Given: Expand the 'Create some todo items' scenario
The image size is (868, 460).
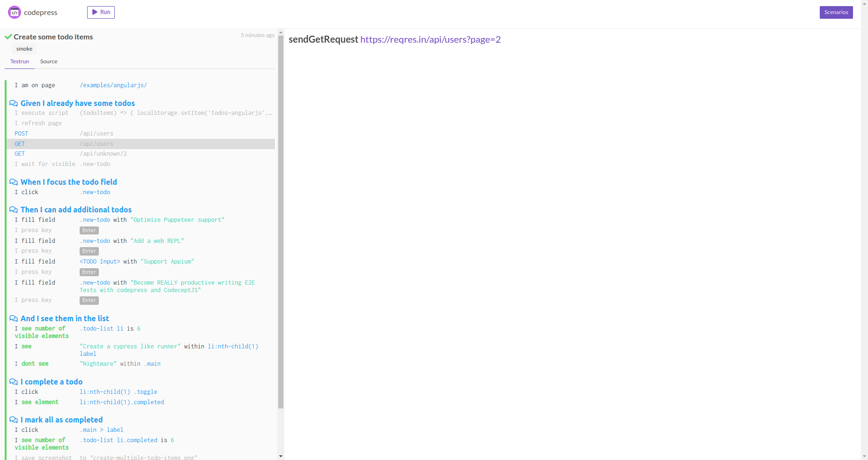Looking at the screenshot, I should (x=53, y=37).
